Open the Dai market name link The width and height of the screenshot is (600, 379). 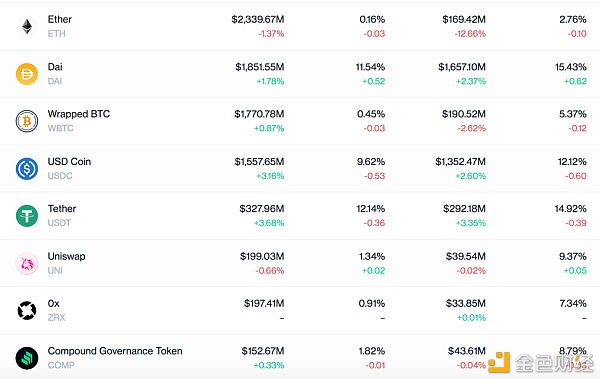click(55, 67)
